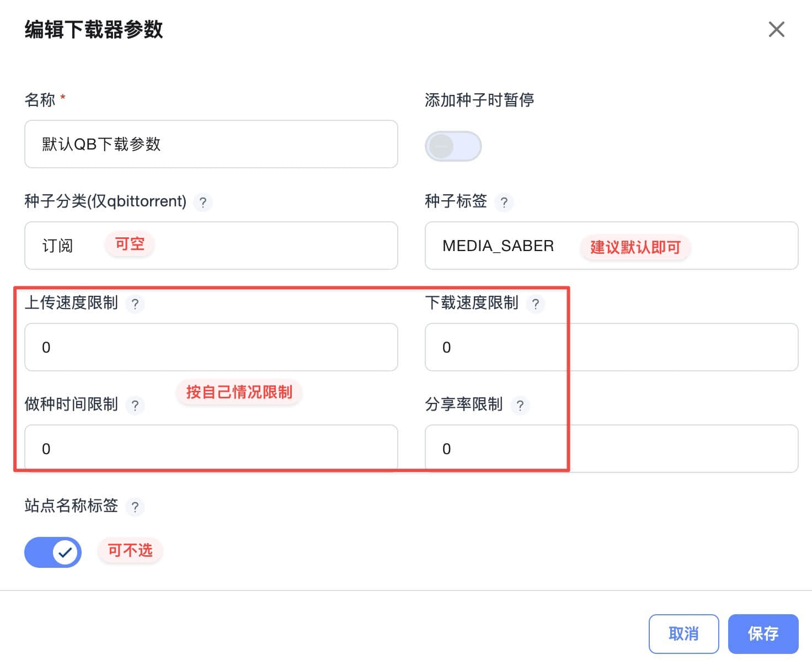Click the 编辑下载器参数 dialog title

94,29
